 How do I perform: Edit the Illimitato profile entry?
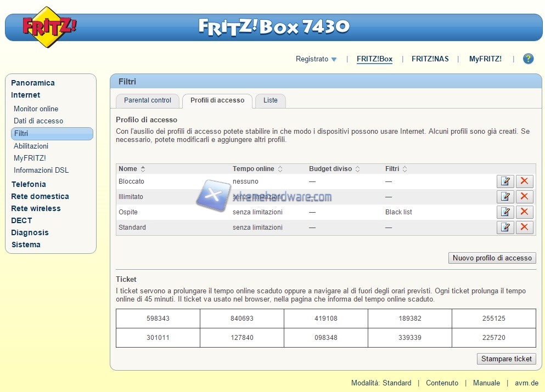tap(505, 197)
